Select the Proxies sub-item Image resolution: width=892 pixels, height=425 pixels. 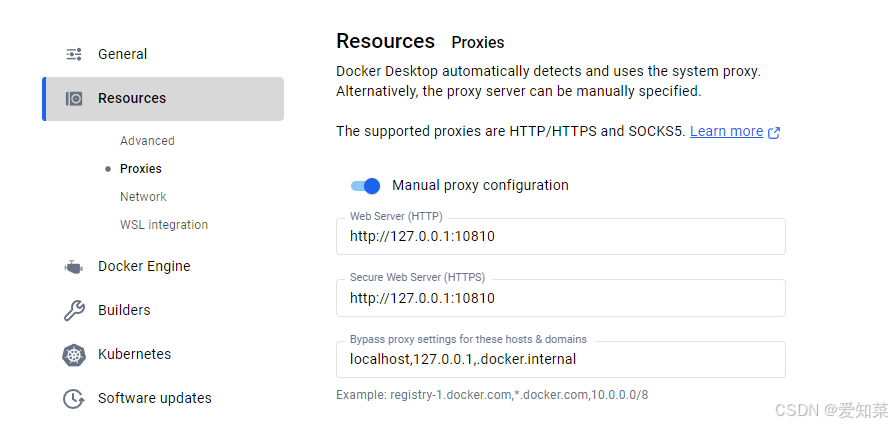[x=140, y=169]
